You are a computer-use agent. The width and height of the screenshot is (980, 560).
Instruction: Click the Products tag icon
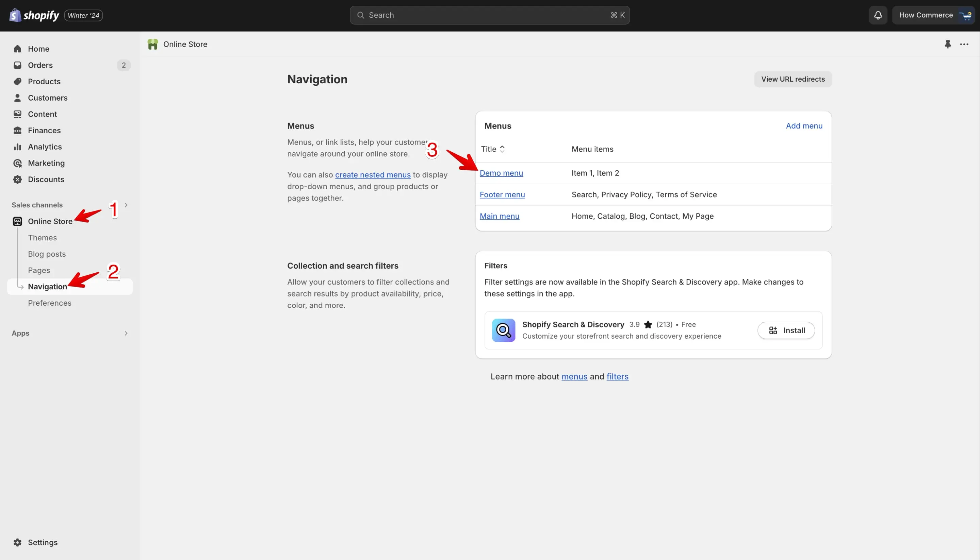pos(17,82)
